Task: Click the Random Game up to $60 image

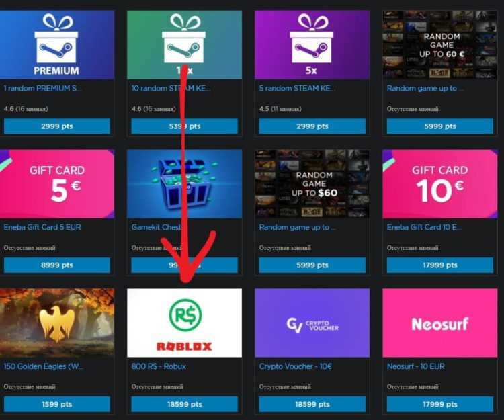Action: (x=312, y=184)
